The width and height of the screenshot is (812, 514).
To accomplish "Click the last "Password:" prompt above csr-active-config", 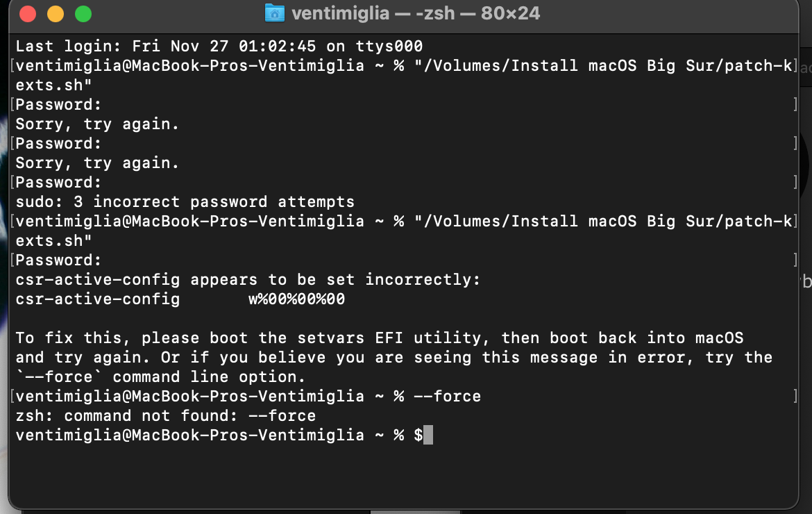I will (x=58, y=260).
